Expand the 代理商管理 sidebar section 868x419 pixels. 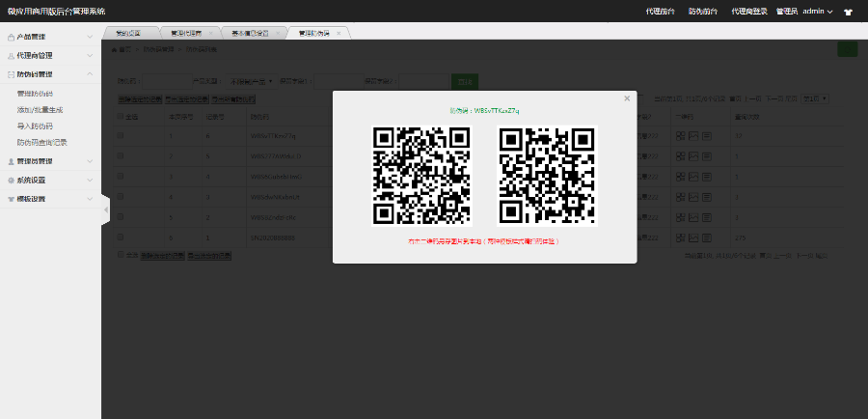(x=50, y=55)
